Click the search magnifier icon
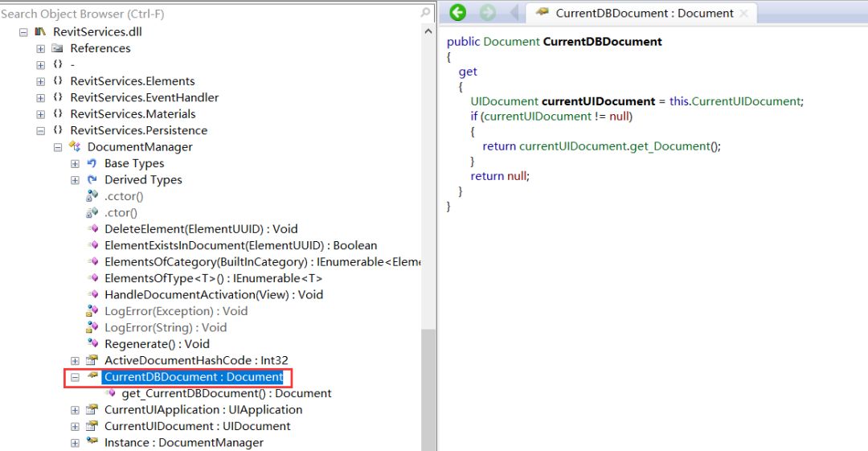868x451 pixels. (425, 12)
